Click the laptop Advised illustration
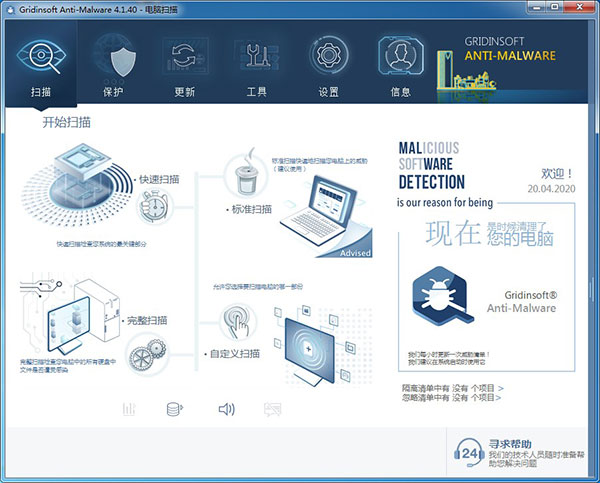Screen dimensions: 600x483 pos(325,216)
